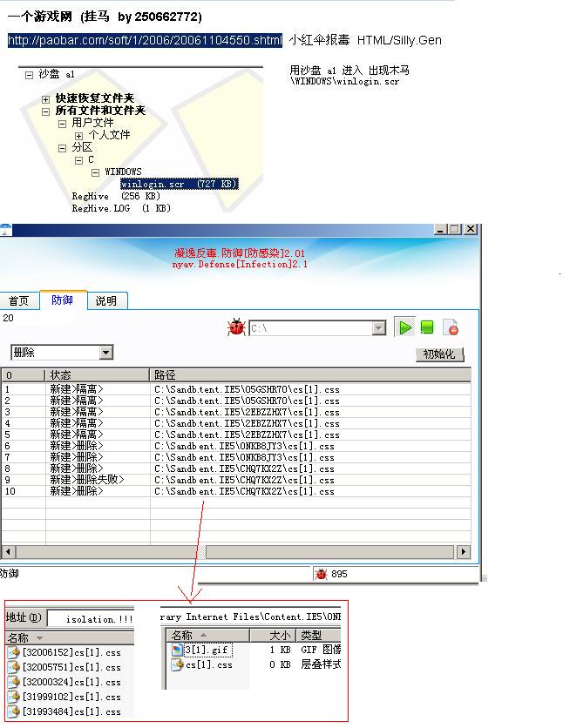The width and height of the screenshot is (570, 728).
Task: Click the ladybug icon in the status bar
Action: pyautogui.click(x=322, y=574)
